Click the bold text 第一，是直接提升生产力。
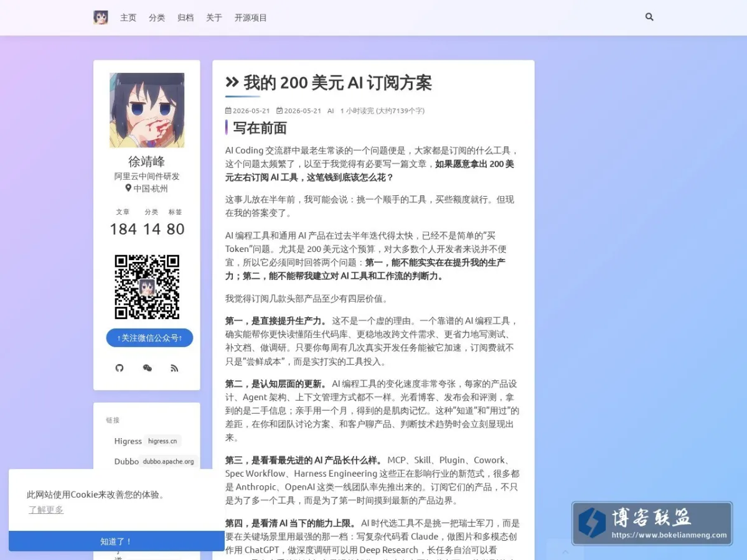747x560 pixels. tap(276, 321)
